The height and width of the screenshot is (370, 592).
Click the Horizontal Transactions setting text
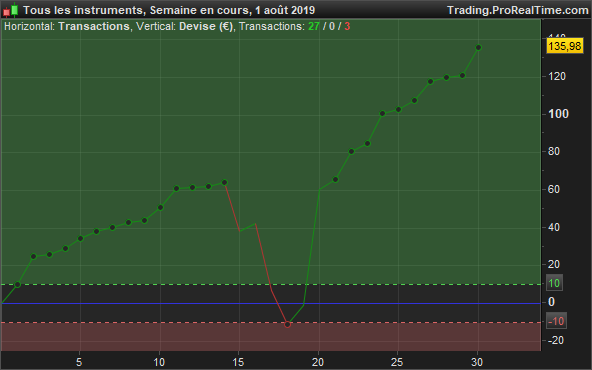point(67,26)
